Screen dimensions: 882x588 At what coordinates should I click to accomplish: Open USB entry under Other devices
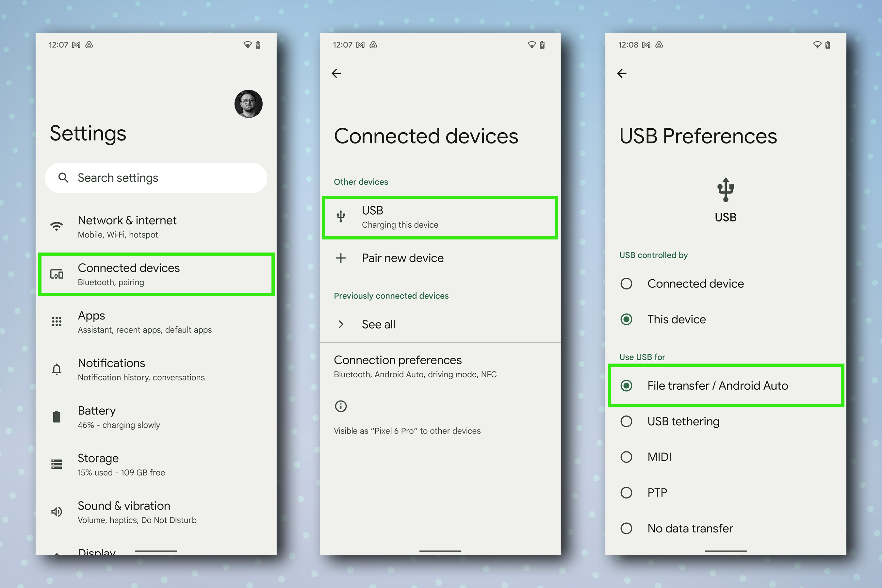[441, 217]
